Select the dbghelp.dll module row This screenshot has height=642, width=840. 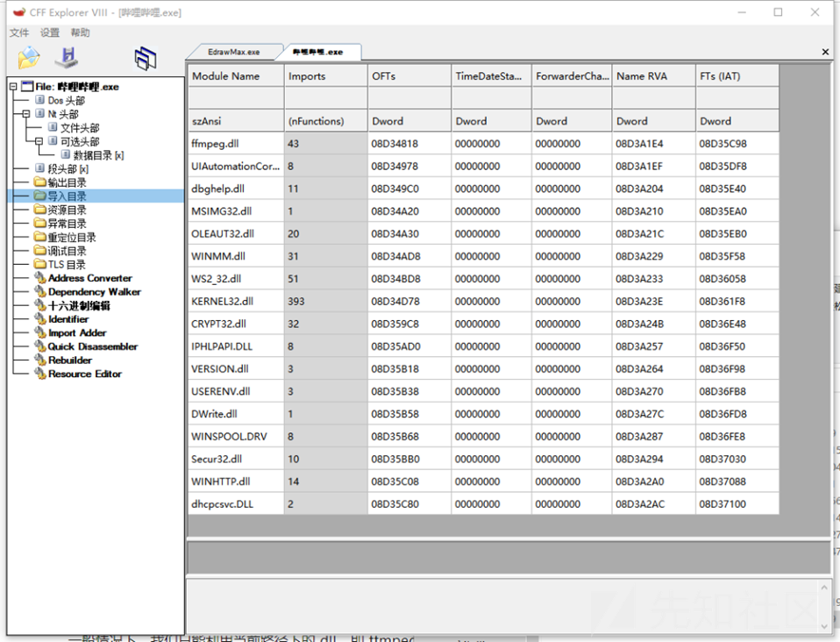(x=483, y=189)
